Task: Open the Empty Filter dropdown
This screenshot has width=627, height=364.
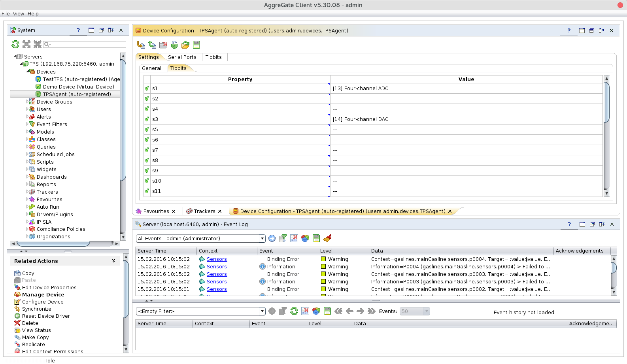Action: point(262,311)
